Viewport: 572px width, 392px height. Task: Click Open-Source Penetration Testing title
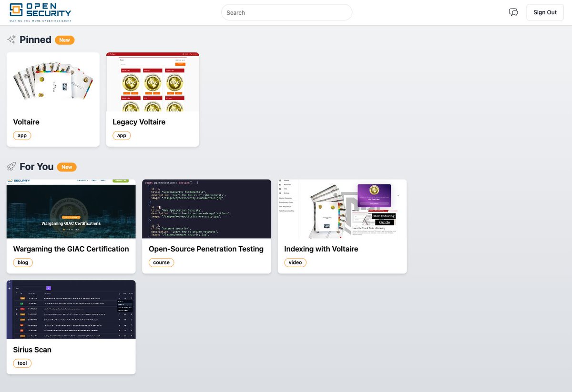click(x=206, y=249)
